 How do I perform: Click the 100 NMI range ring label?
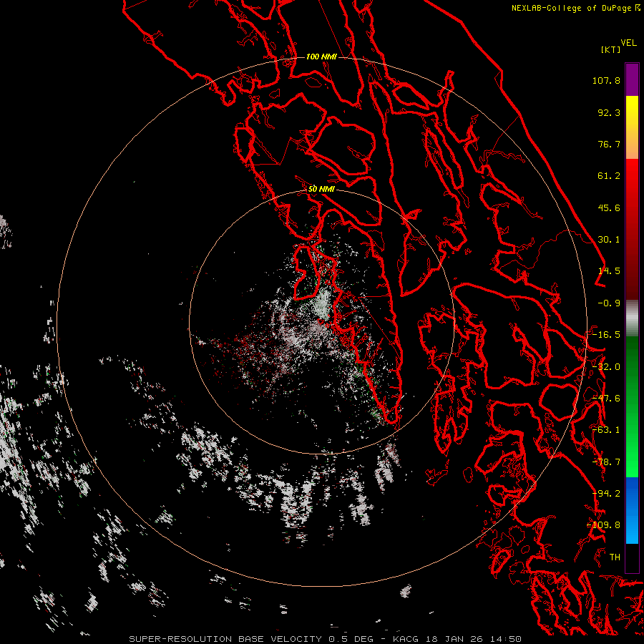(x=321, y=57)
